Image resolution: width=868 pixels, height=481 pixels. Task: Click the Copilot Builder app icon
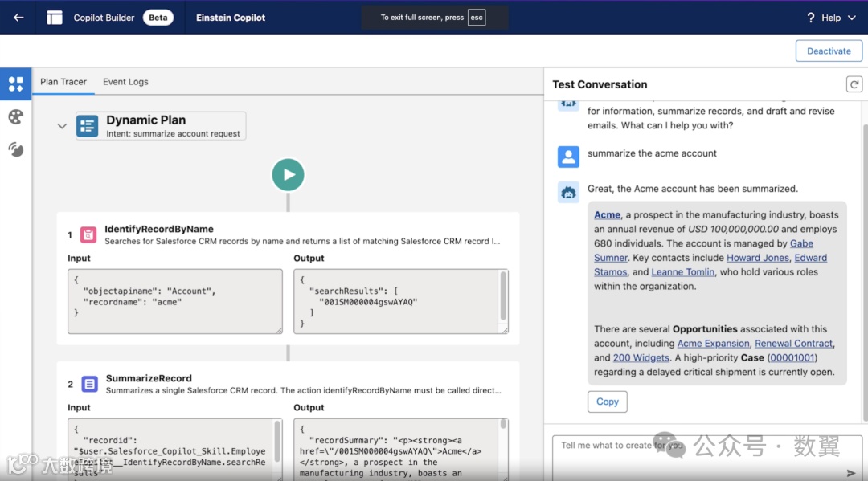click(55, 18)
